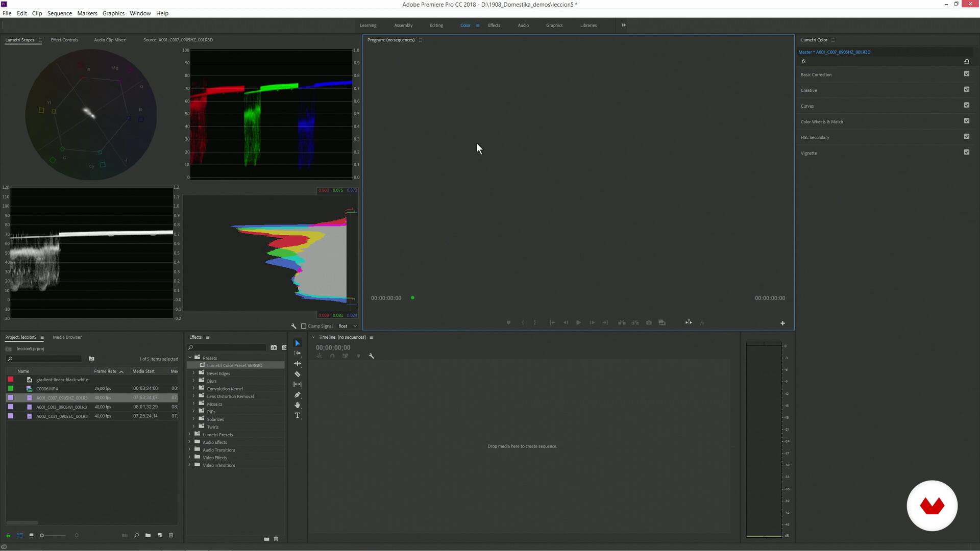Click the red label swatch of gradient clip
The width and height of the screenshot is (980, 551).
(11, 379)
